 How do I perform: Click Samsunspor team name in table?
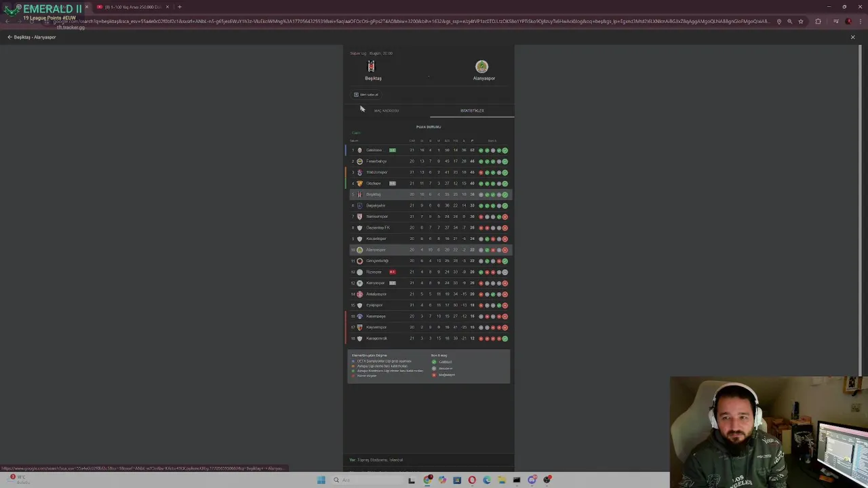pos(377,216)
